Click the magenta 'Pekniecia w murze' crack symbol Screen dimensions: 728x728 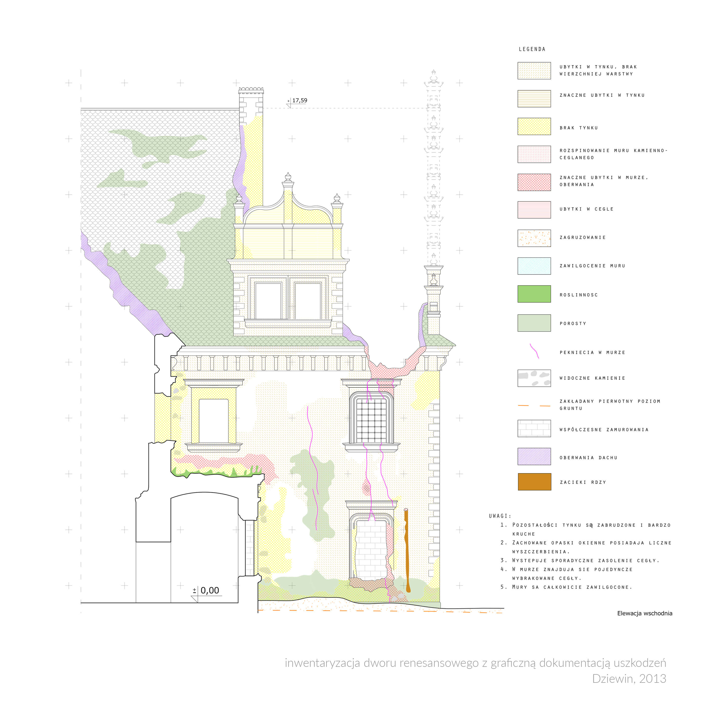tap(534, 351)
